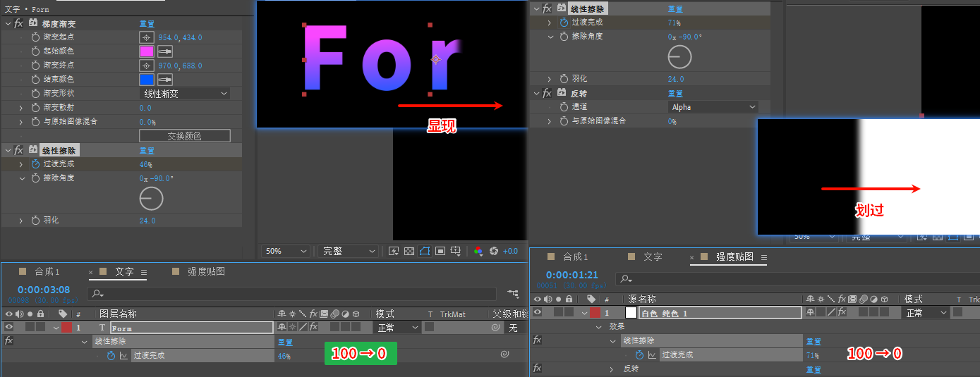Expand 反转 effect in 强度贴图 timeline
This screenshot has height=377, width=980.
(612, 369)
